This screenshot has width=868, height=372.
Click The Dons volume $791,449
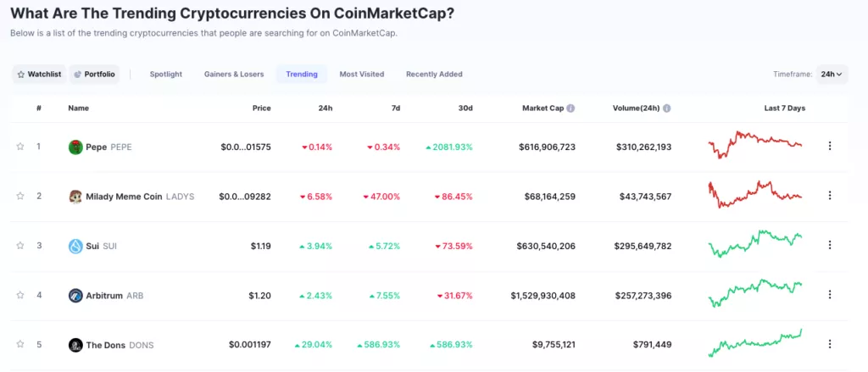(x=652, y=345)
